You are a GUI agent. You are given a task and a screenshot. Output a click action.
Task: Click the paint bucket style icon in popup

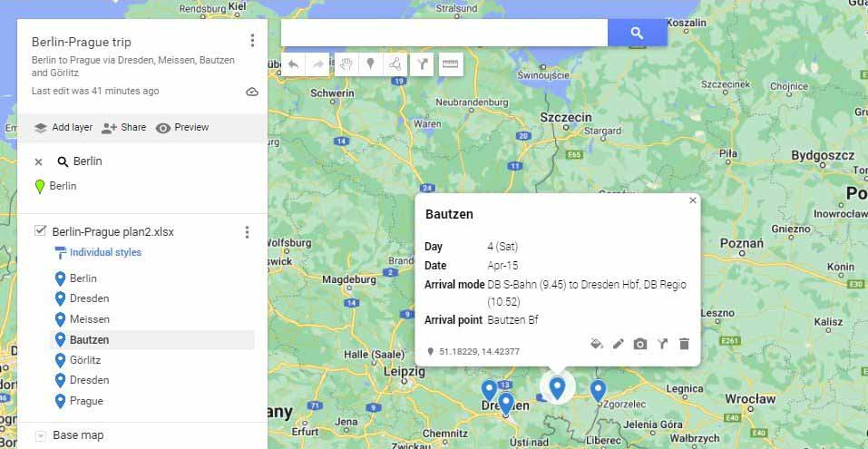pyautogui.click(x=596, y=344)
